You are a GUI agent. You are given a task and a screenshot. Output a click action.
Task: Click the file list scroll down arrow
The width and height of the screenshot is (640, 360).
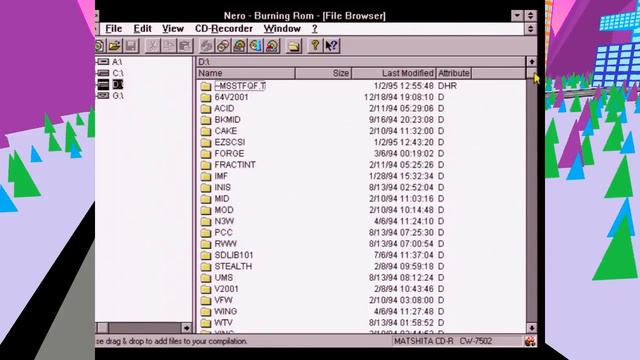pyautogui.click(x=531, y=327)
